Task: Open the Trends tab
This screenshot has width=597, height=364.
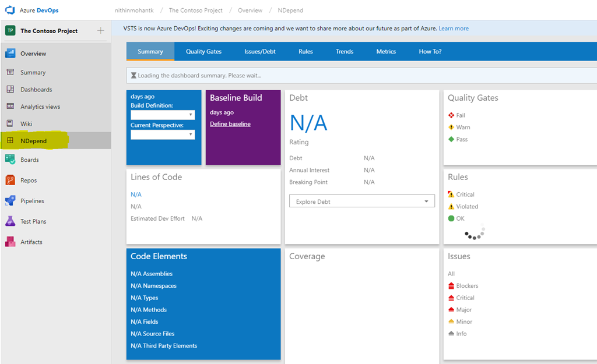Action: pyautogui.click(x=345, y=51)
